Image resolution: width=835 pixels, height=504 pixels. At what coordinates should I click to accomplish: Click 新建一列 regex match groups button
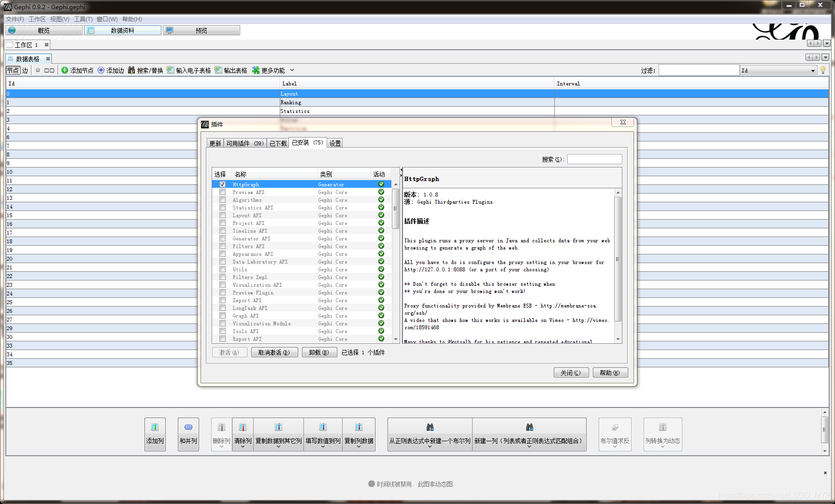[529, 434]
